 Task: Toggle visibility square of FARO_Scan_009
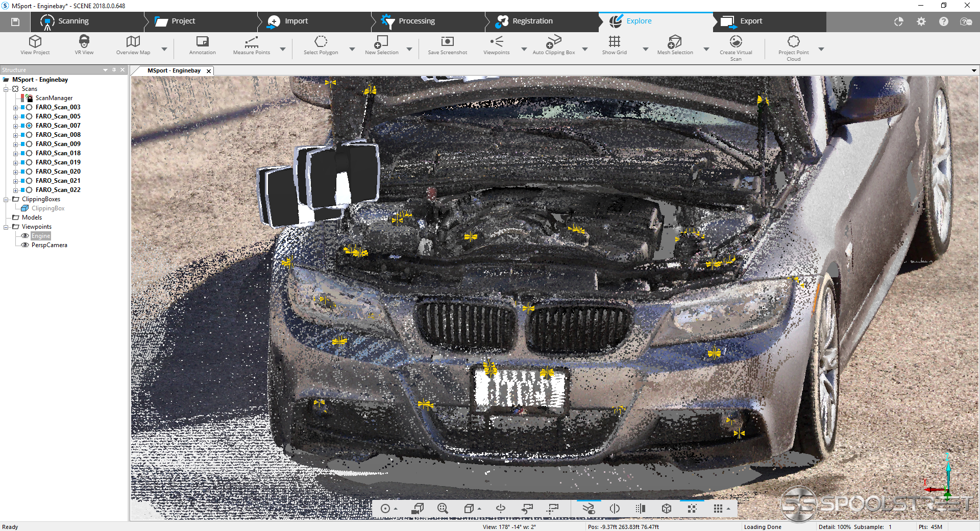pyautogui.click(x=22, y=144)
